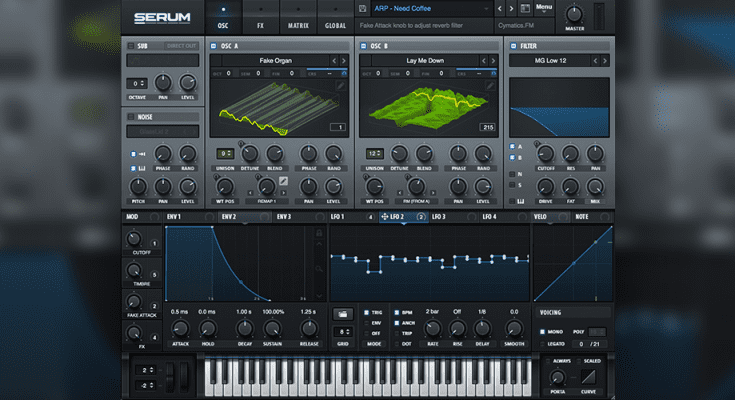The width and height of the screenshot is (735, 400).
Task: Change OSC A UNISON voice stepper
Action: (x=225, y=153)
